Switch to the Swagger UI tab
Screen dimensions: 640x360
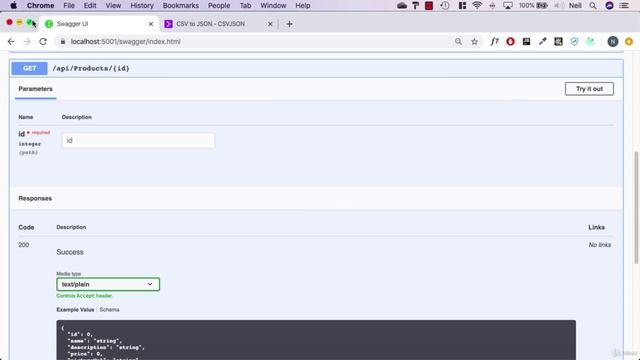(98, 24)
